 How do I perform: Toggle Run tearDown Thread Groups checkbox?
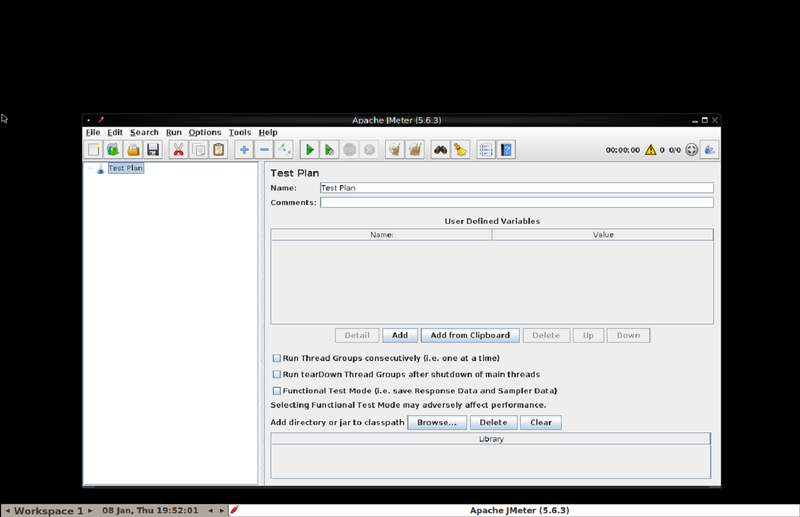[277, 375]
